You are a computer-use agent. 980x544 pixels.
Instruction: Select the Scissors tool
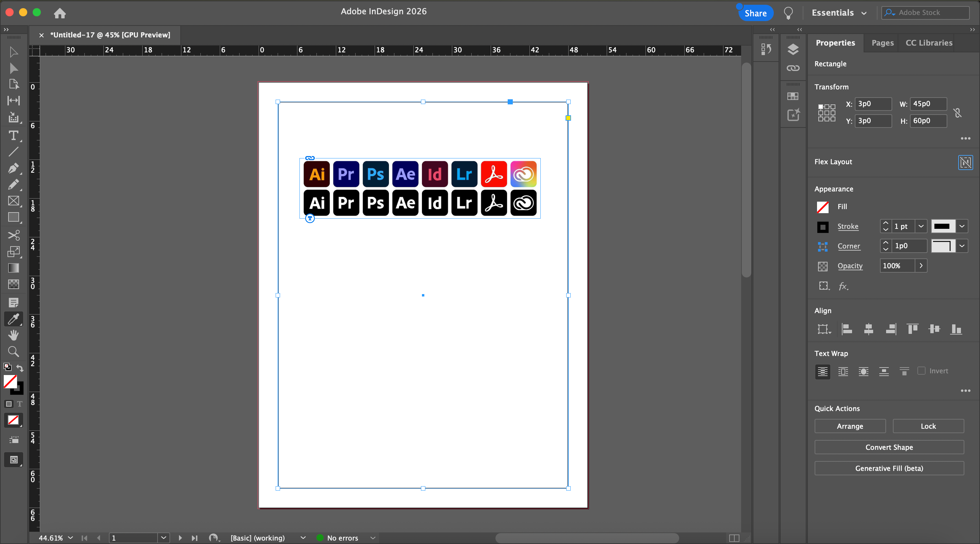(13, 235)
